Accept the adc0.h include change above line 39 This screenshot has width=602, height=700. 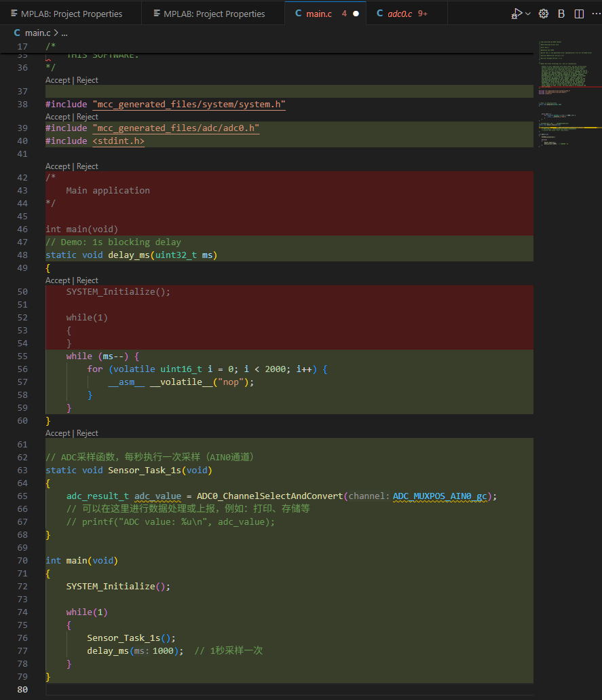click(x=58, y=117)
